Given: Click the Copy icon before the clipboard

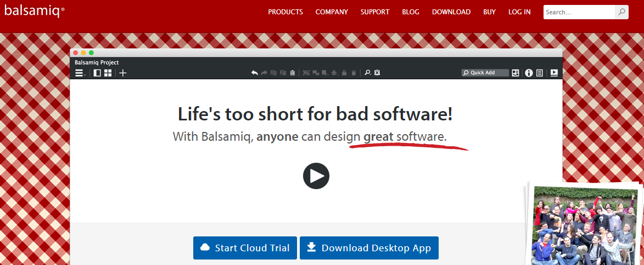Looking at the screenshot, I should tap(283, 73).
